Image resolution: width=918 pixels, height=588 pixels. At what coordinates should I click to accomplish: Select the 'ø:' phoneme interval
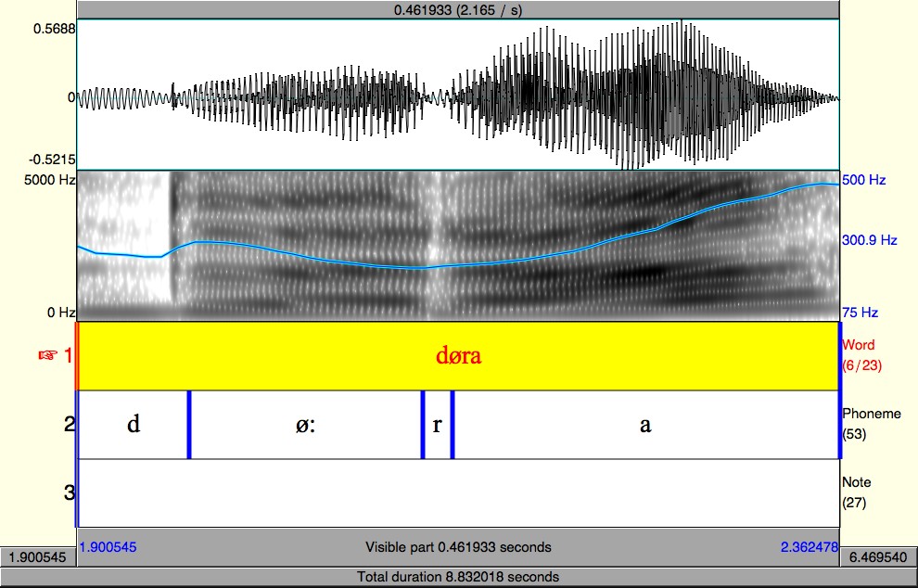[305, 425]
